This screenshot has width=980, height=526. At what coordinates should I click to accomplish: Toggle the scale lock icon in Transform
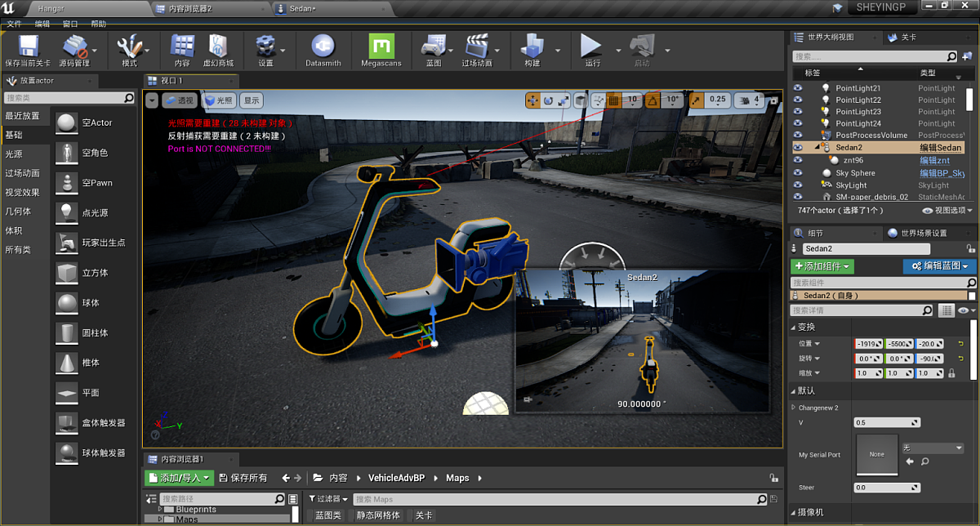(951, 373)
